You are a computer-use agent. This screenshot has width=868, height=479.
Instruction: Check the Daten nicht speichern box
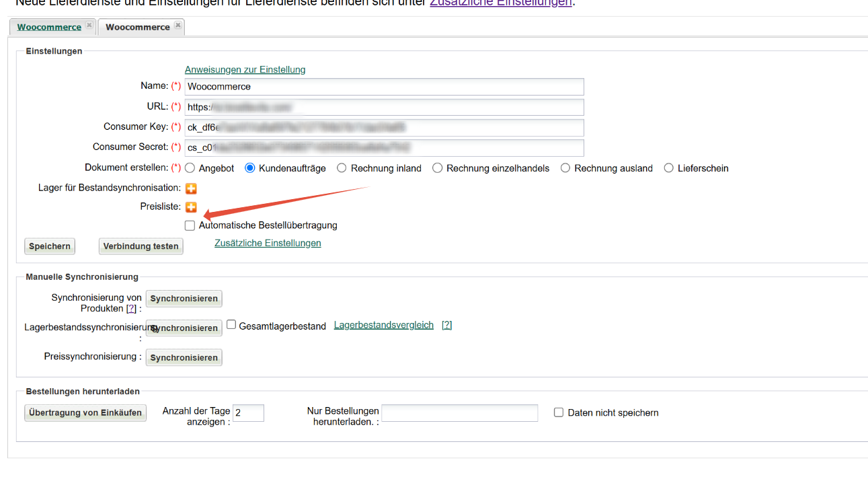point(559,412)
